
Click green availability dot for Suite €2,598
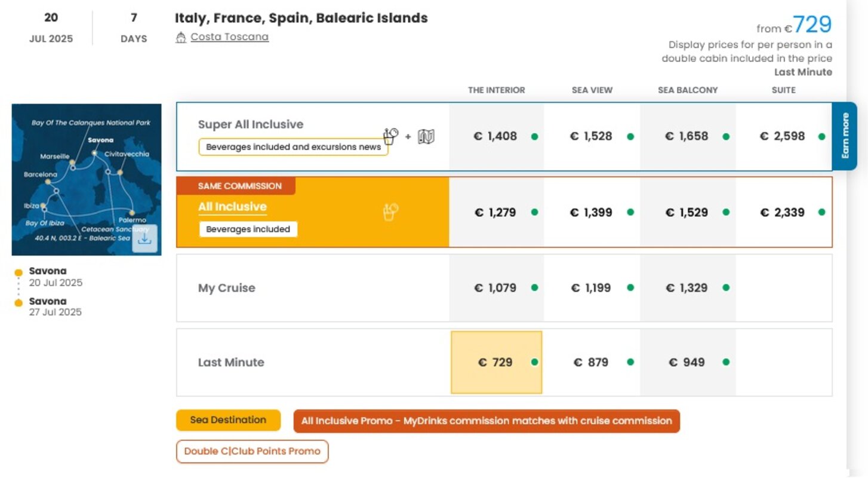821,137
